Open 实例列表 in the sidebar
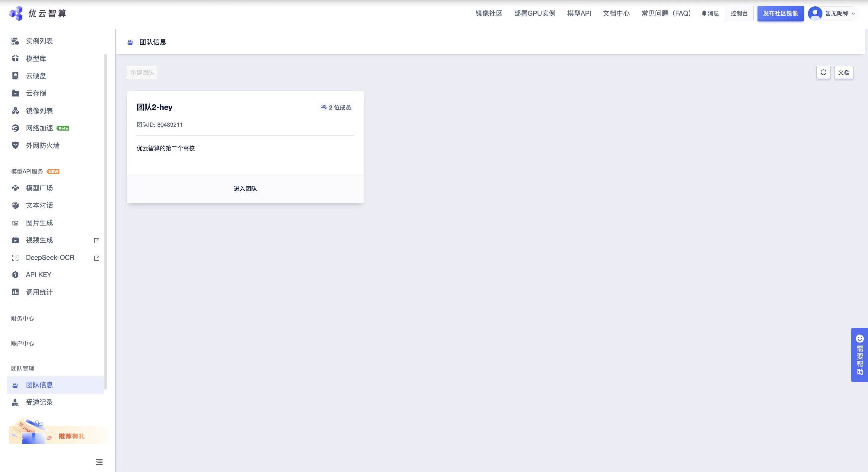Viewport: 868px width, 472px height. (x=40, y=41)
